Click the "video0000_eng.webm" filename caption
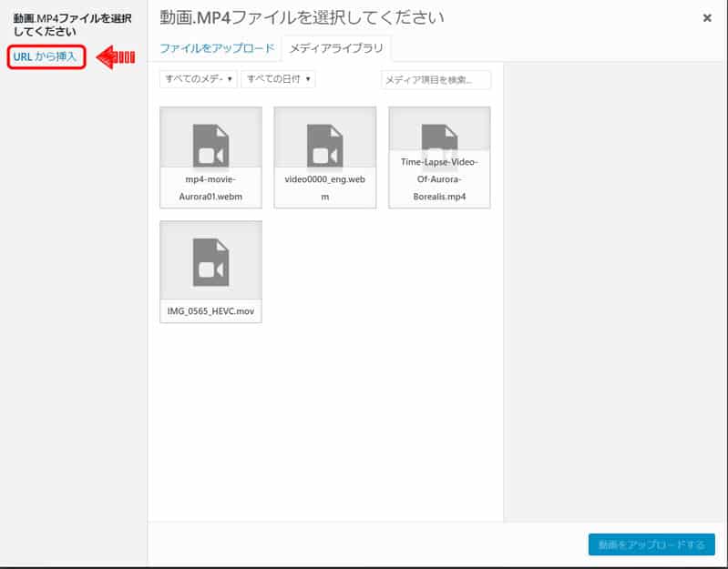This screenshot has width=728, height=569. [x=325, y=188]
